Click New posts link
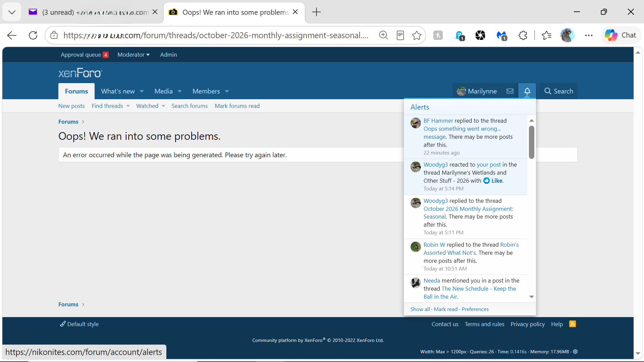 pyautogui.click(x=71, y=106)
